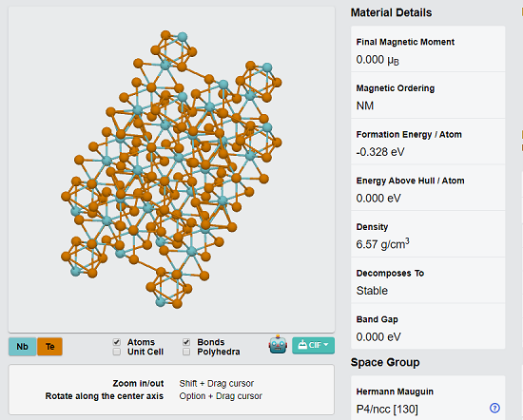
Task: Click the Energy Above Hull row
Action: click(428, 187)
